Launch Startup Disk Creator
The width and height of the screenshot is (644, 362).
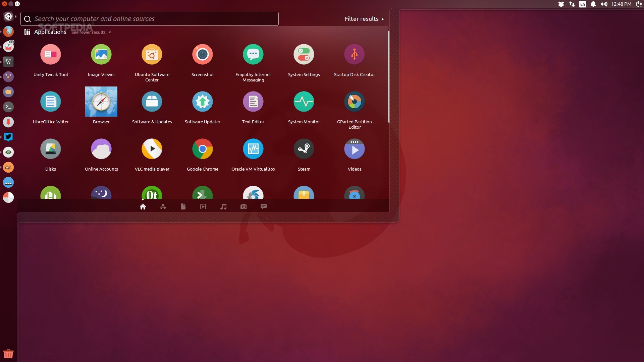[354, 55]
